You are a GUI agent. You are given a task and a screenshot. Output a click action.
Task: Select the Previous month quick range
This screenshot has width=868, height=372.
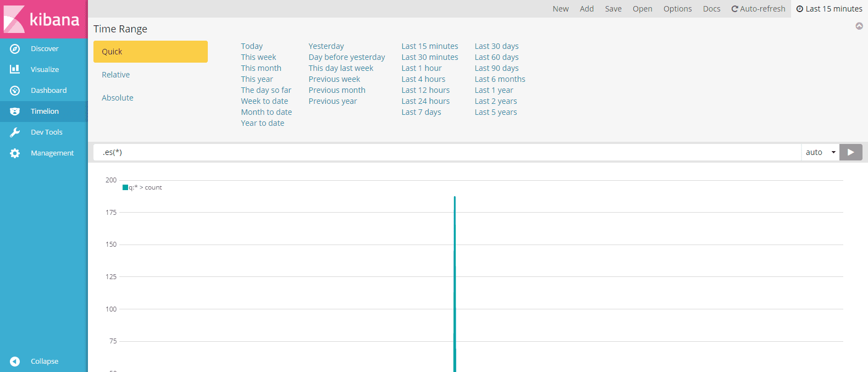(x=337, y=90)
